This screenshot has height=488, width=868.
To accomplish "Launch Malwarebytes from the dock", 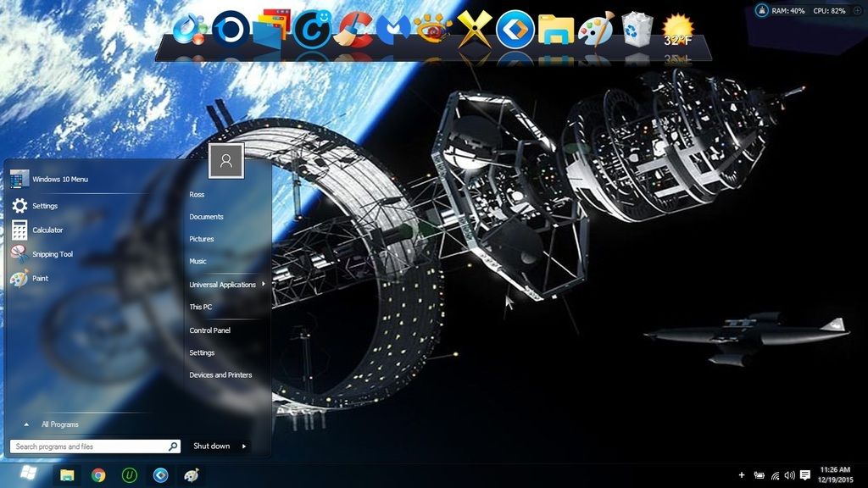I will [393, 29].
